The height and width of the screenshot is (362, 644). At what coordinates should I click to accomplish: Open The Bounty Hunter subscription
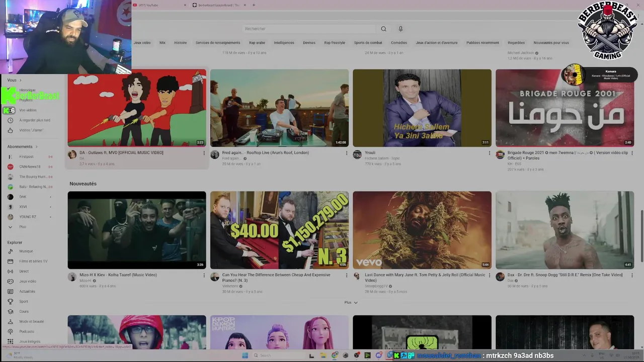[33, 176]
